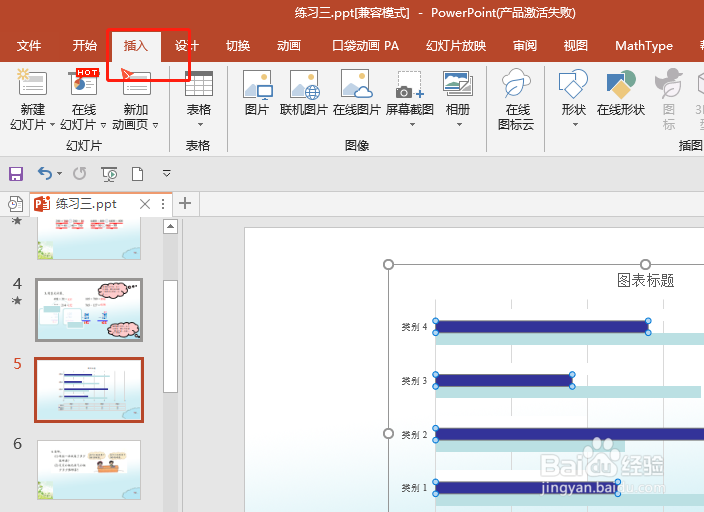This screenshot has width=704, height=512.
Task: Switch to the View (视图) tab
Action: (576, 45)
